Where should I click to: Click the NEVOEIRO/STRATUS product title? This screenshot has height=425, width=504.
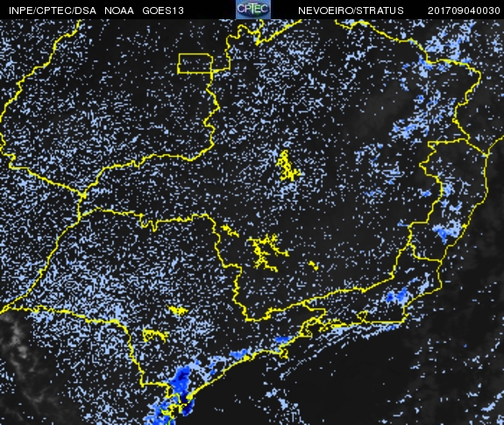[x=351, y=11]
